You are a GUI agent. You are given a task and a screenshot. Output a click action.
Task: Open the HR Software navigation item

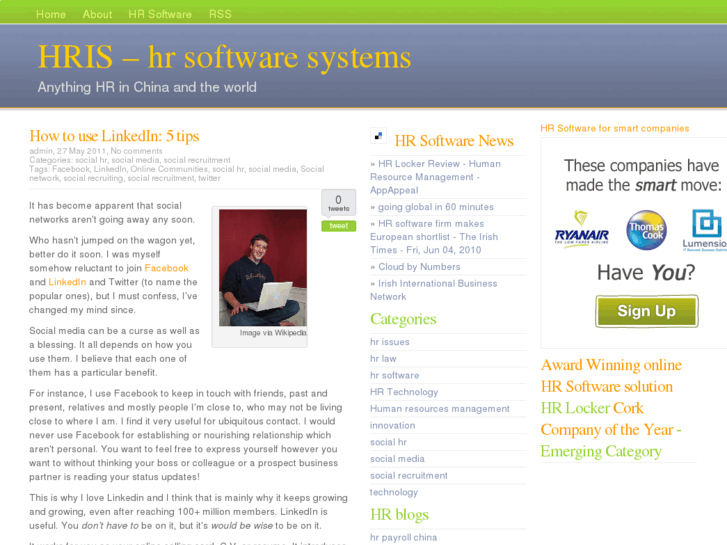pyautogui.click(x=160, y=14)
